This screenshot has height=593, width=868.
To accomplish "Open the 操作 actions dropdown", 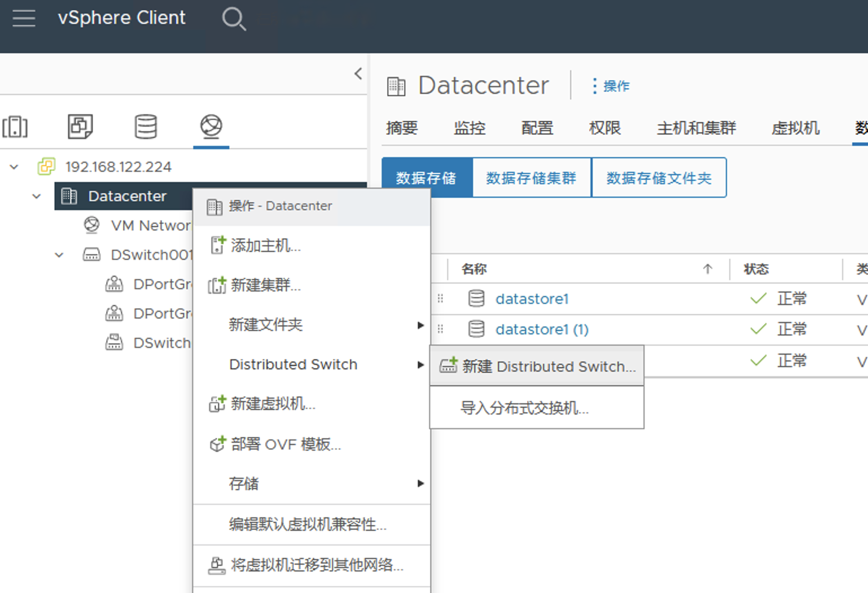I will 610,86.
